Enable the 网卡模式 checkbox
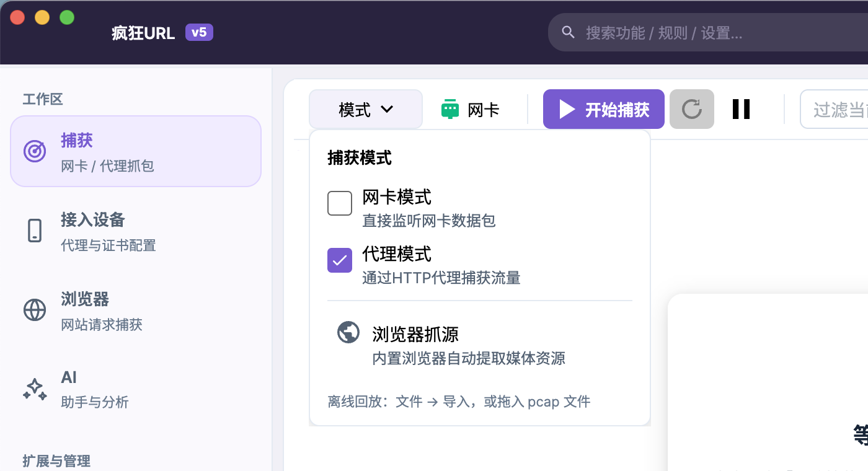868x471 pixels. pyautogui.click(x=340, y=203)
